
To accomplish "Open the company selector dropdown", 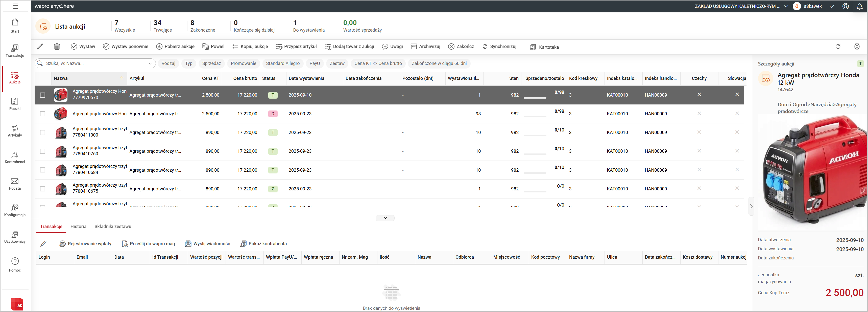I will (786, 6).
